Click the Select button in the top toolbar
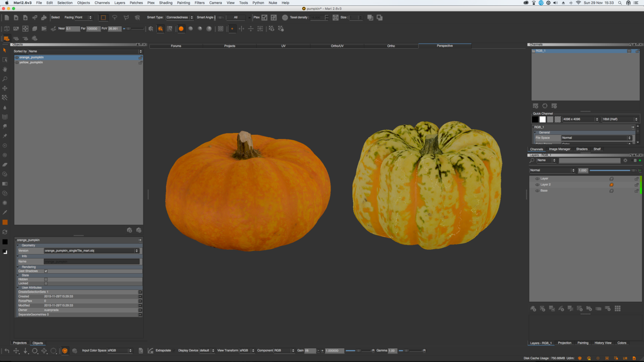 (x=55, y=18)
